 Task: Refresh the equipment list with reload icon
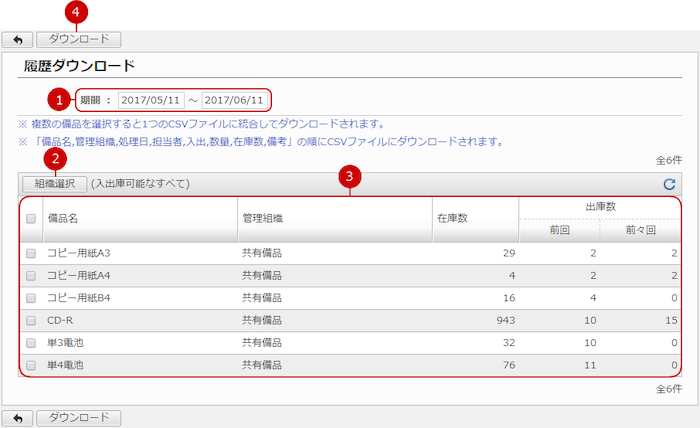(669, 184)
